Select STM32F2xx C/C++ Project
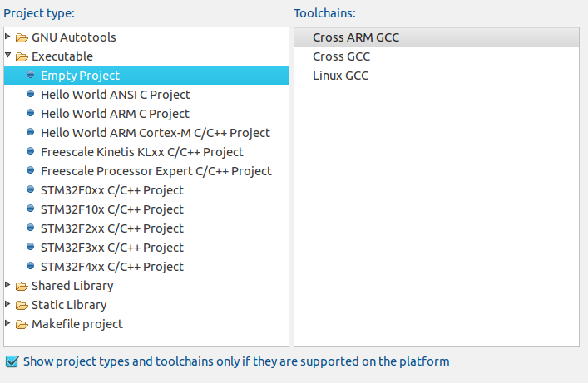Screen dimensions: 588x383 click(112, 228)
